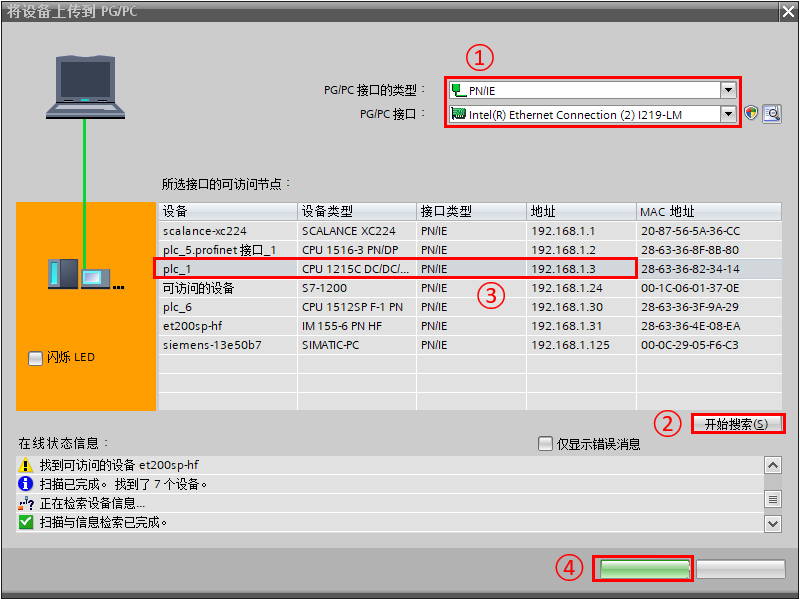Screen dimensions: 800x600
Task: Select the et200sp-hf device row
Action: [470, 326]
